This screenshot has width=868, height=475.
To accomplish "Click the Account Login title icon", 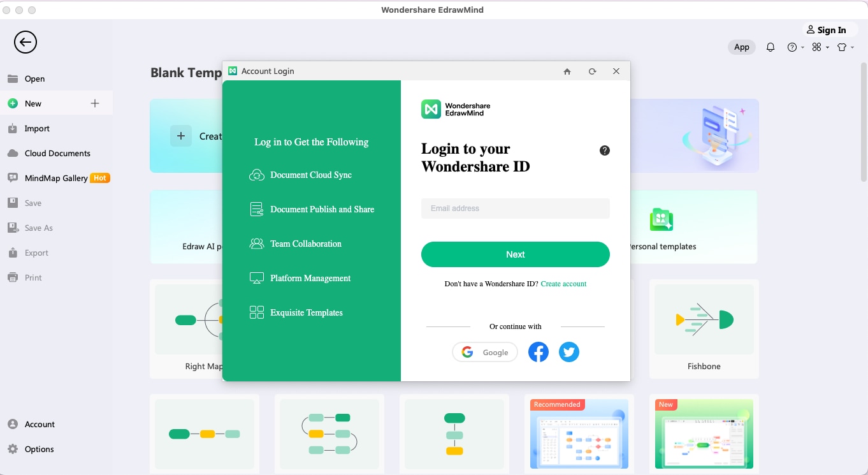I will click(233, 71).
